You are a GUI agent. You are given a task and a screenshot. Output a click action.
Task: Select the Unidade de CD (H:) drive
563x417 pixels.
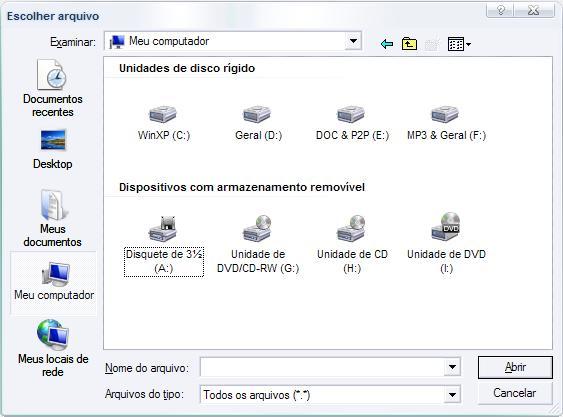[x=352, y=245]
